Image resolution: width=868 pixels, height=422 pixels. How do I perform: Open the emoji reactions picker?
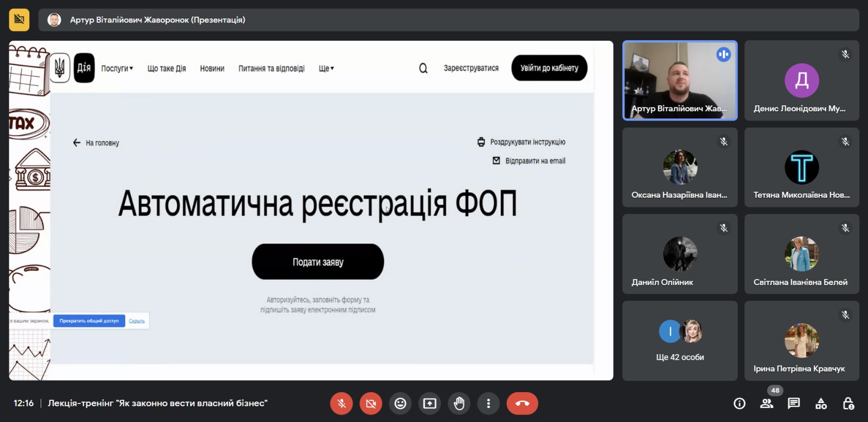click(400, 404)
